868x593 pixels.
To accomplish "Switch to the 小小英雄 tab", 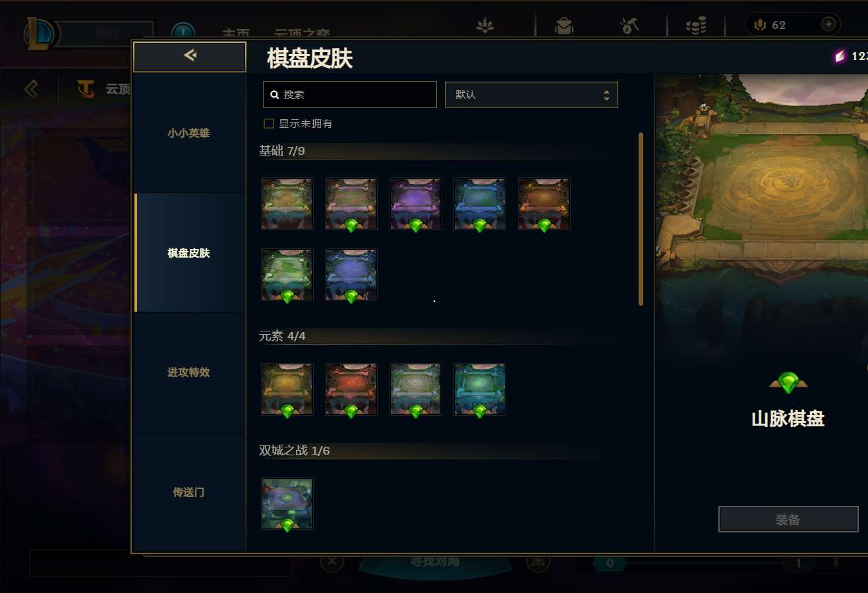I will tap(188, 133).
